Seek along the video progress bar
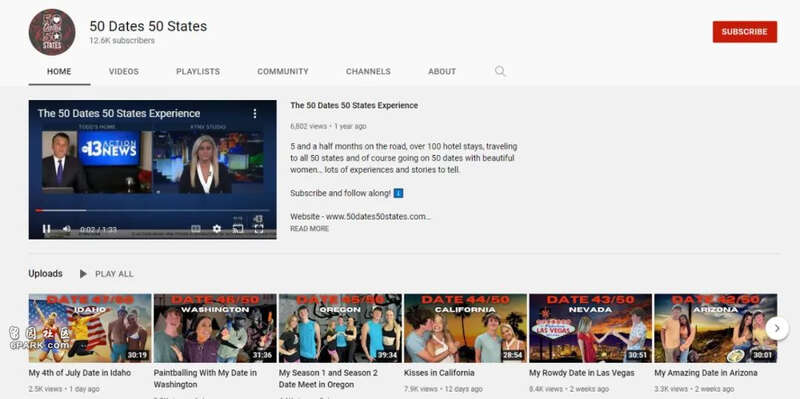 tap(153, 210)
